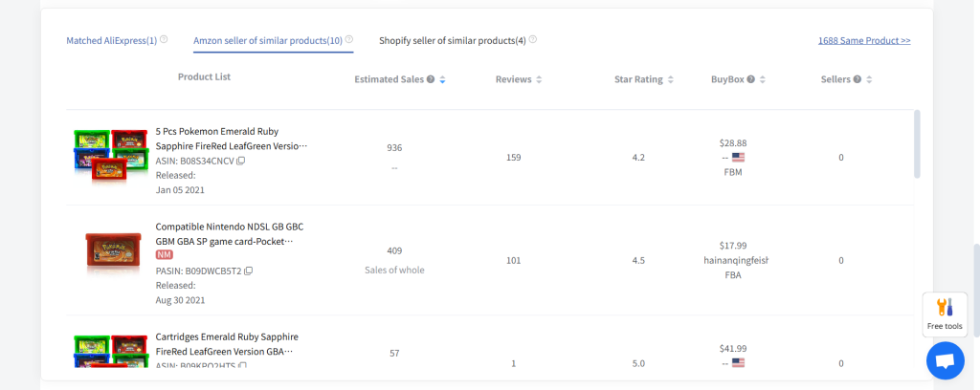Click the Sellers header text
This screenshot has width=980, height=390.
coord(835,80)
